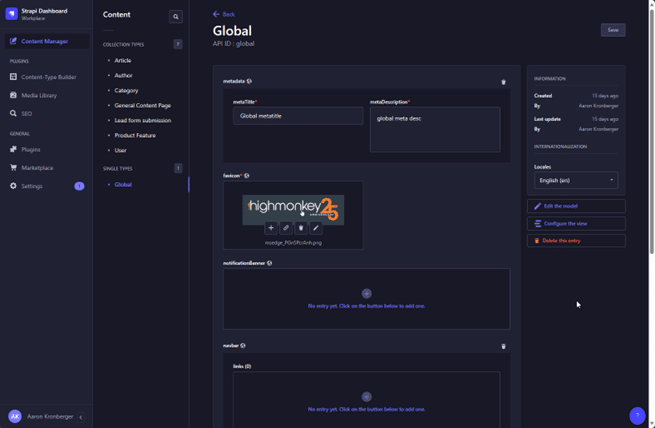Click the collection types count badge
Screen dimensions: 655x428
coord(178,44)
